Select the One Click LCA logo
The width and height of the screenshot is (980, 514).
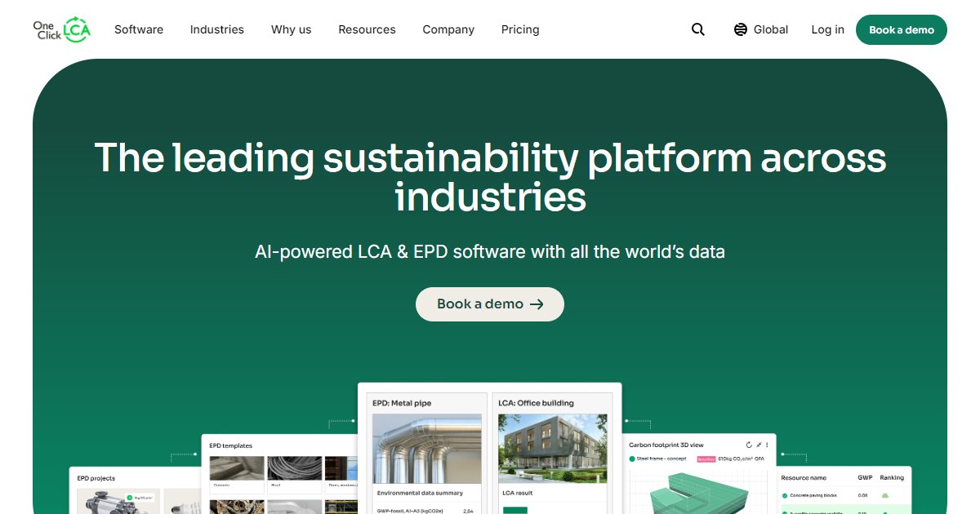point(61,29)
